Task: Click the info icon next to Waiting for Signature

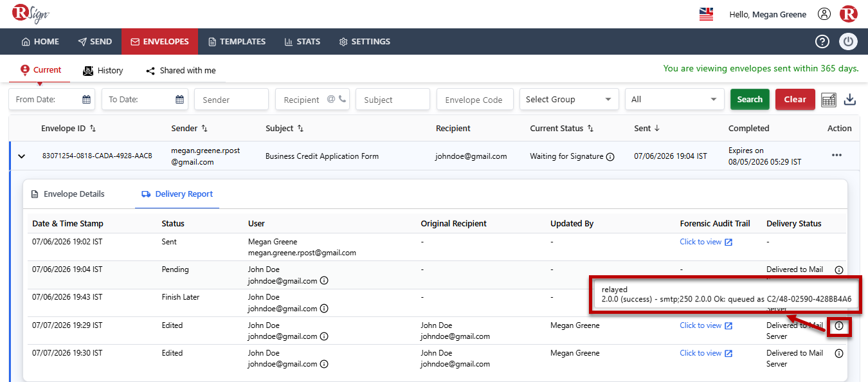Action: pos(610,156)
